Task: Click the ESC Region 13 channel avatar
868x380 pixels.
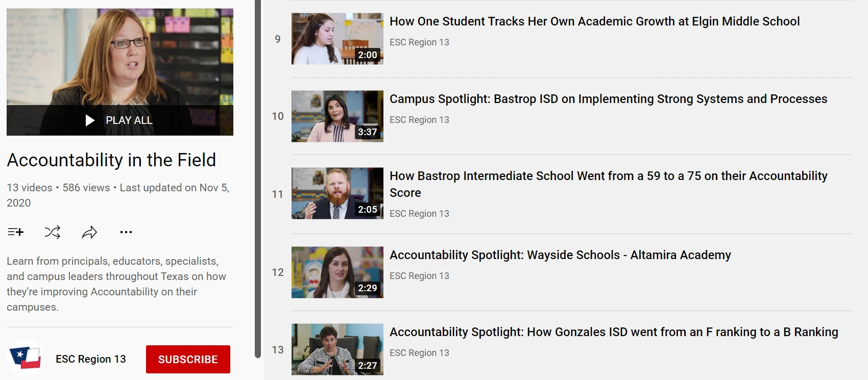Action: (25, 358)
